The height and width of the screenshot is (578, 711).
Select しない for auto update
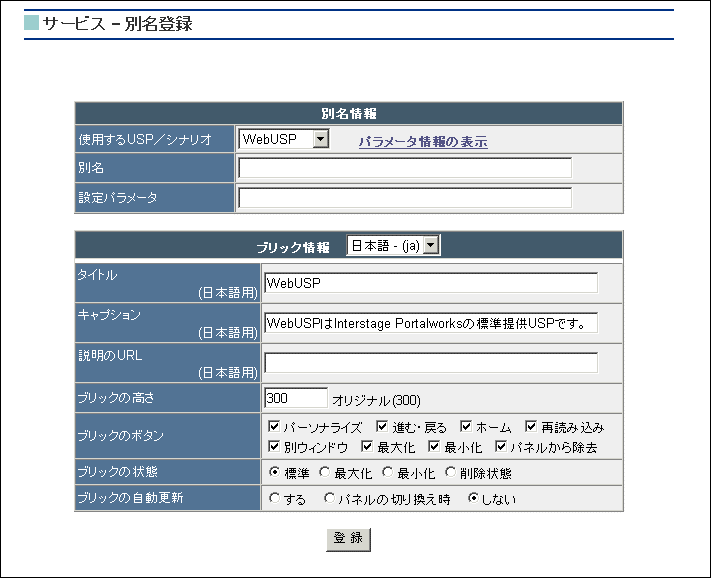473,498
